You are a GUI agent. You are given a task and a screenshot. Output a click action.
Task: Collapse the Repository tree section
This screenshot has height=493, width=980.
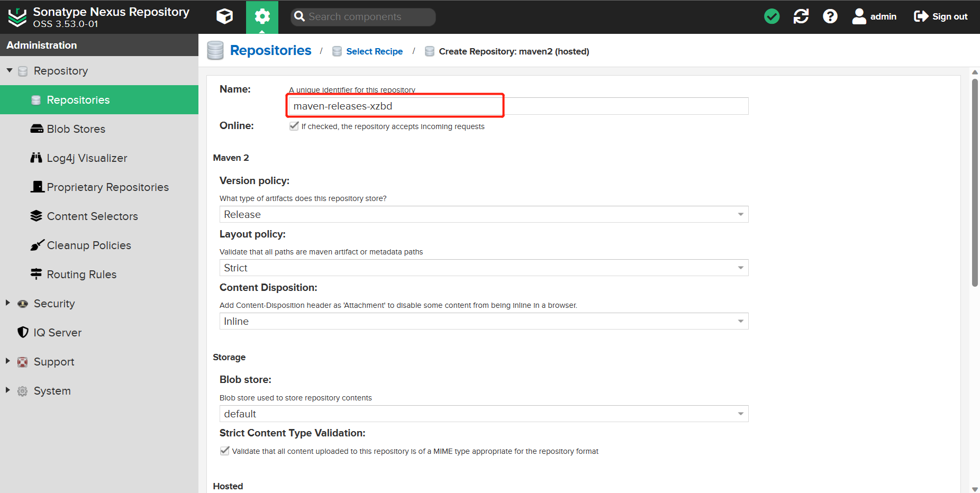(x=9, y=70)
